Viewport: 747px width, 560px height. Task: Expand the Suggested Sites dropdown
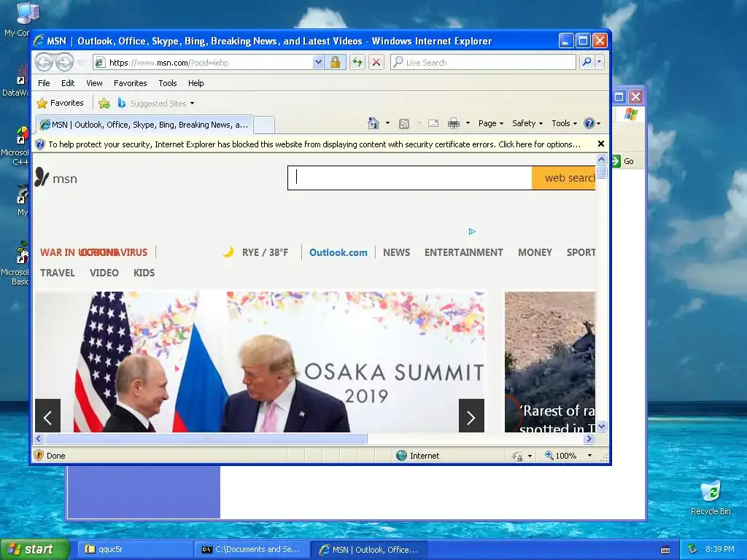coord(192,104)
